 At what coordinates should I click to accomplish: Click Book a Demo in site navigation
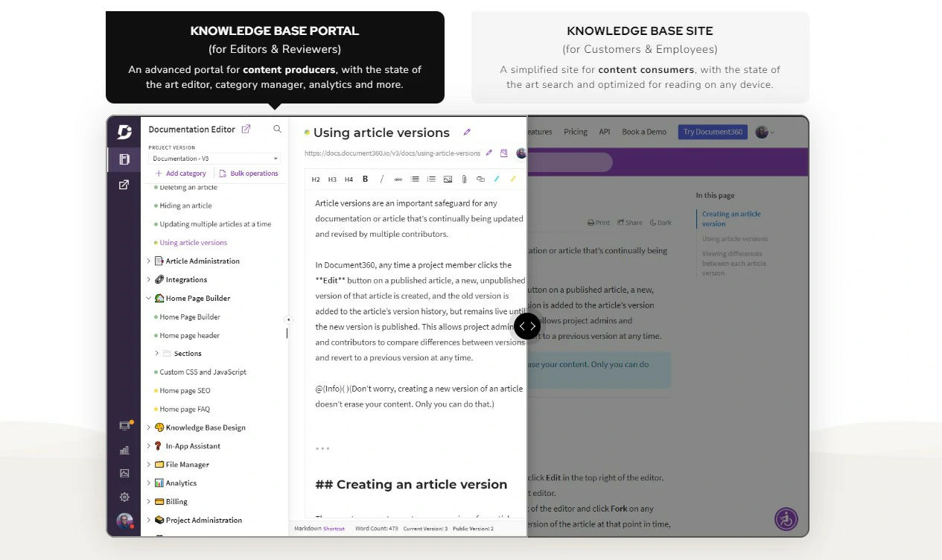coord(644,132)
